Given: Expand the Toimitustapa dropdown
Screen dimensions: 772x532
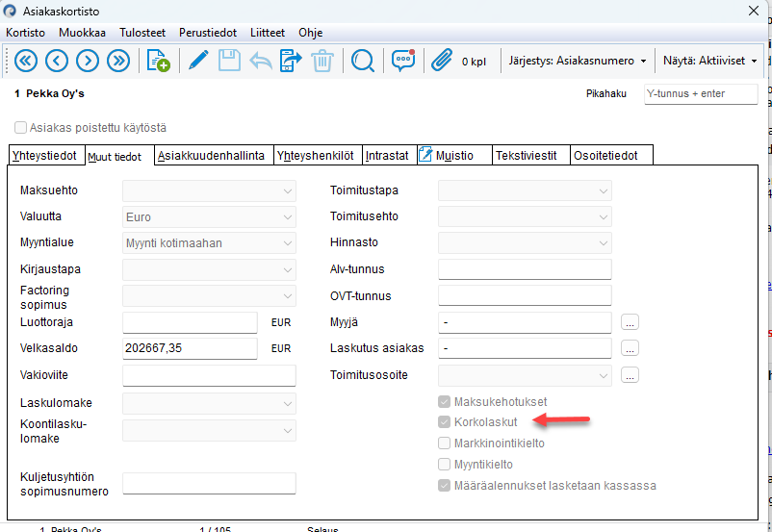Looking at the screenshot, I should tap(525, 190).
